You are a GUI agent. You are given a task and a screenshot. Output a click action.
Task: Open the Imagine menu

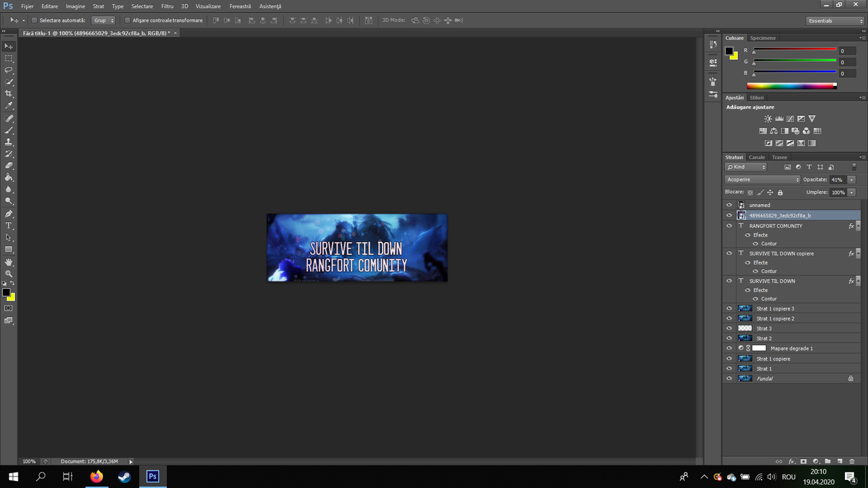[x=75, y=6]
